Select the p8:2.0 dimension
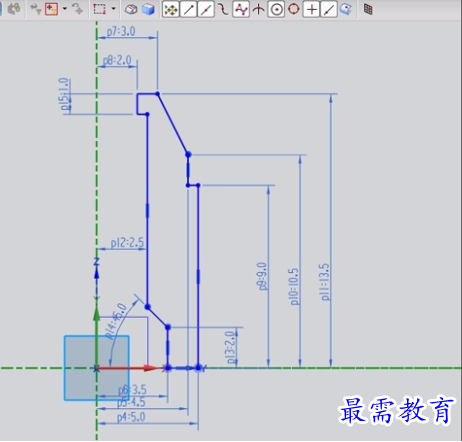 coord(117,61)
